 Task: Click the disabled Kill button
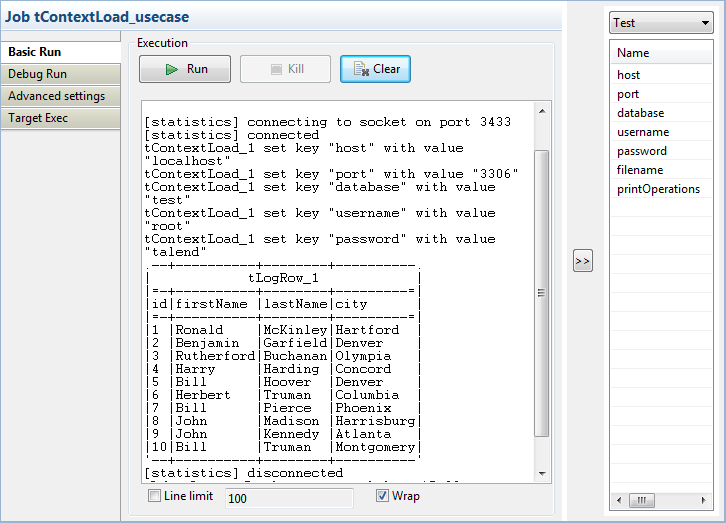285,69
